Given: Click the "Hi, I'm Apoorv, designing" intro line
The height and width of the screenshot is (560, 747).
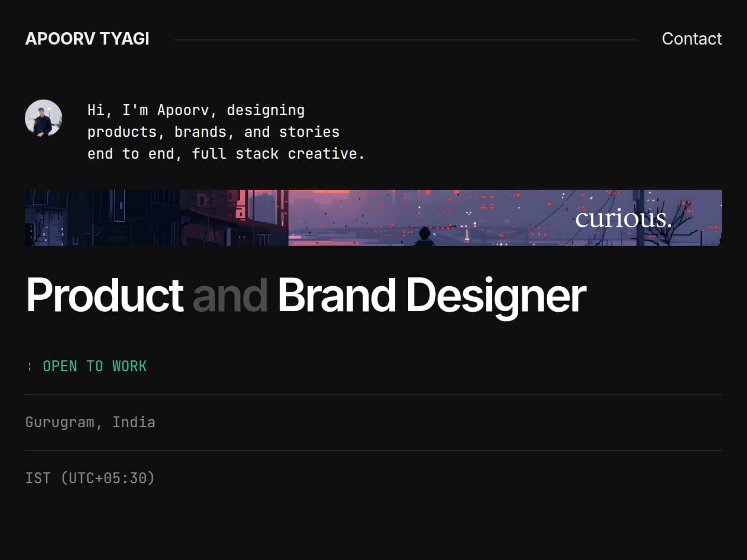Looking at the screenshot, I should click(x=196, y=110).
